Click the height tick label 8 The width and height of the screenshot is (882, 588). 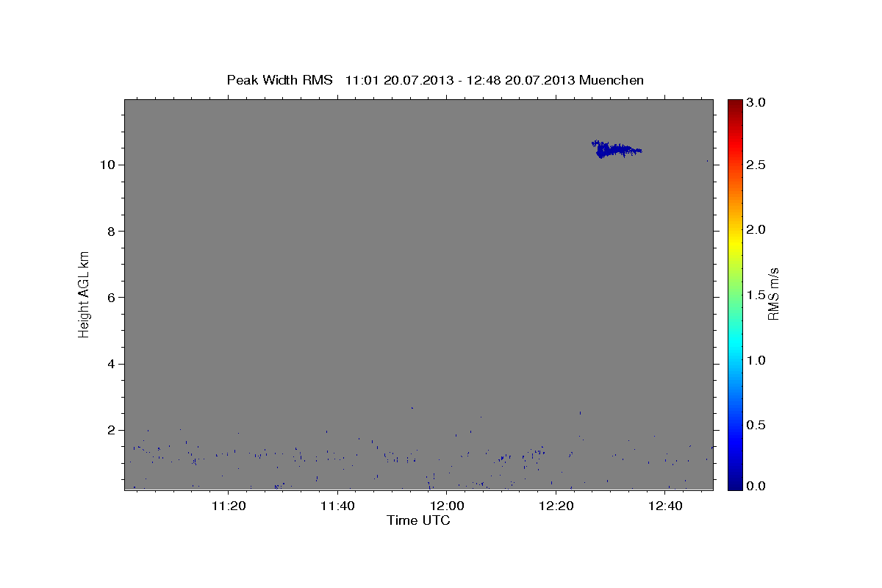[112, 231]
